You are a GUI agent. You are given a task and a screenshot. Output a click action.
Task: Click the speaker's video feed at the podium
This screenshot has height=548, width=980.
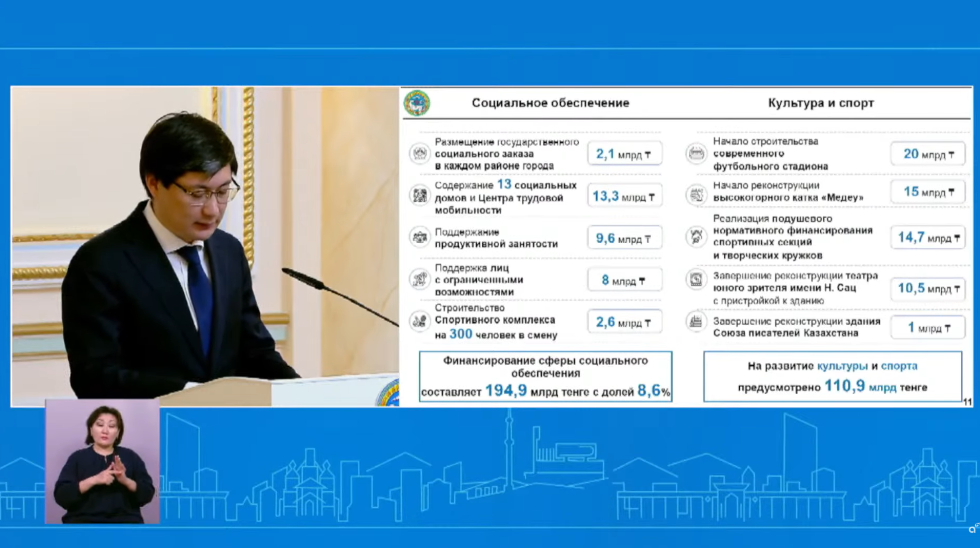(204, 246)
